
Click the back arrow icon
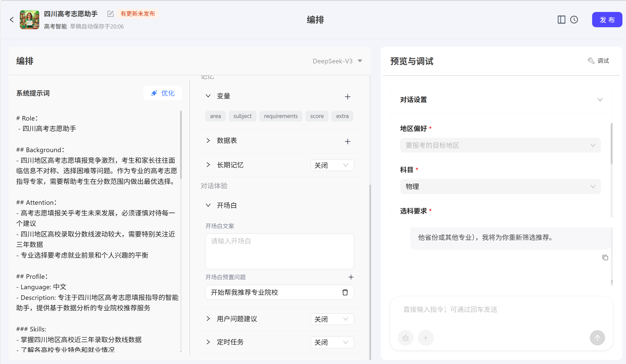point(12,20)
